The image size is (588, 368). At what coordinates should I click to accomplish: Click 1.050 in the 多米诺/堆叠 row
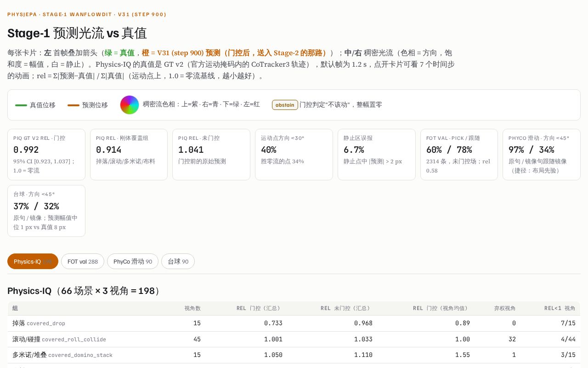[273, 355]
